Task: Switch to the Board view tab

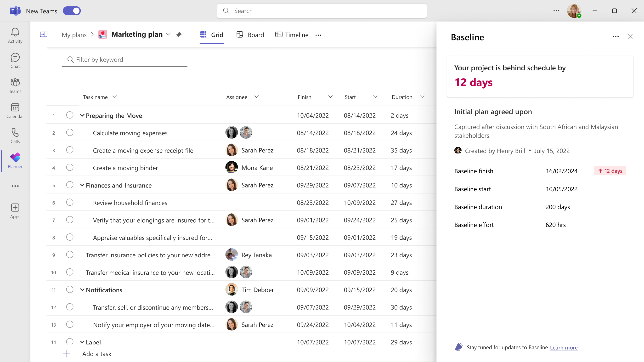Action: coord(250,35)
